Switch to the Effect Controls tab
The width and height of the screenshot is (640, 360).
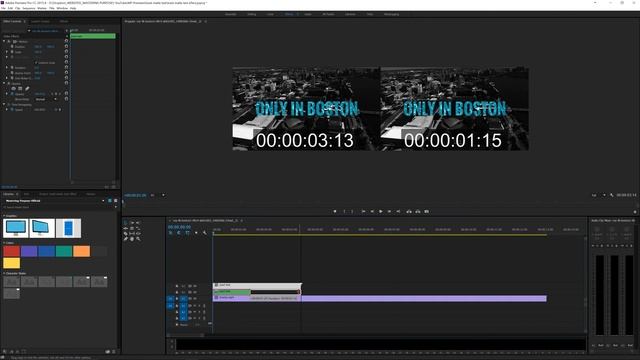pyautogui.click(x=12, y=21)
